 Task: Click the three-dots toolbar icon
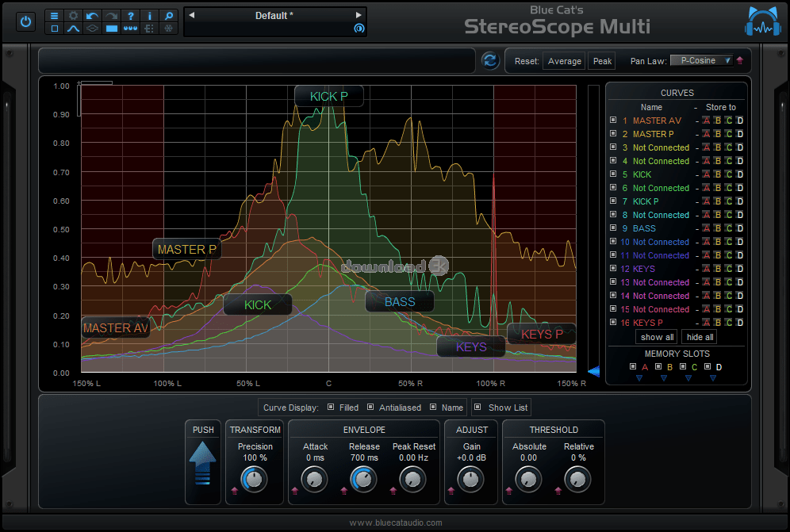click(131, 29)
